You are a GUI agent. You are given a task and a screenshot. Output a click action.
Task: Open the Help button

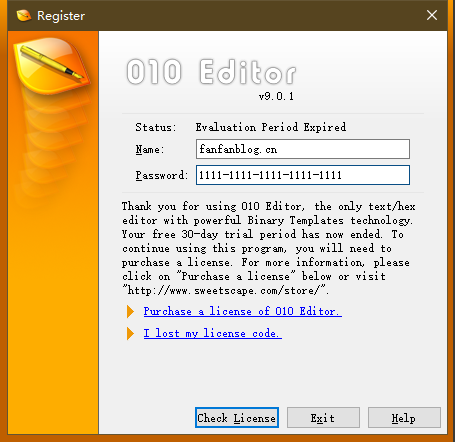pyautogui.click(x=404, y=418)
